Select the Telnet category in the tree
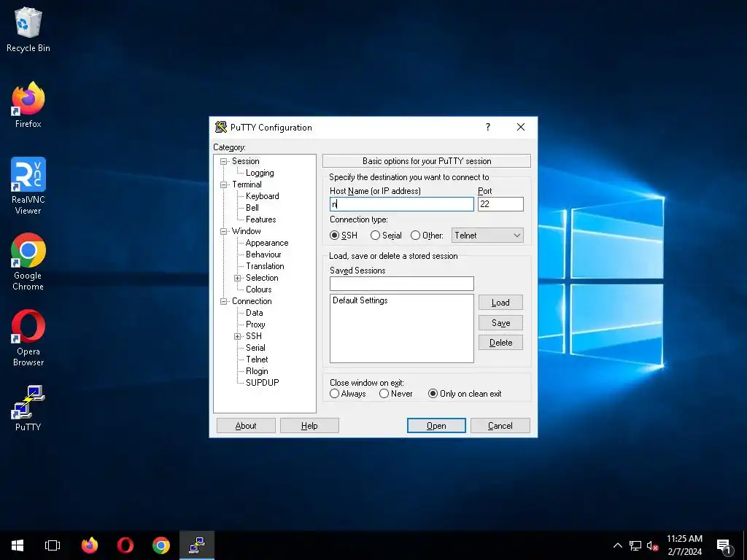The height and width of the screenshot is (560, 747). click(257, 359)
